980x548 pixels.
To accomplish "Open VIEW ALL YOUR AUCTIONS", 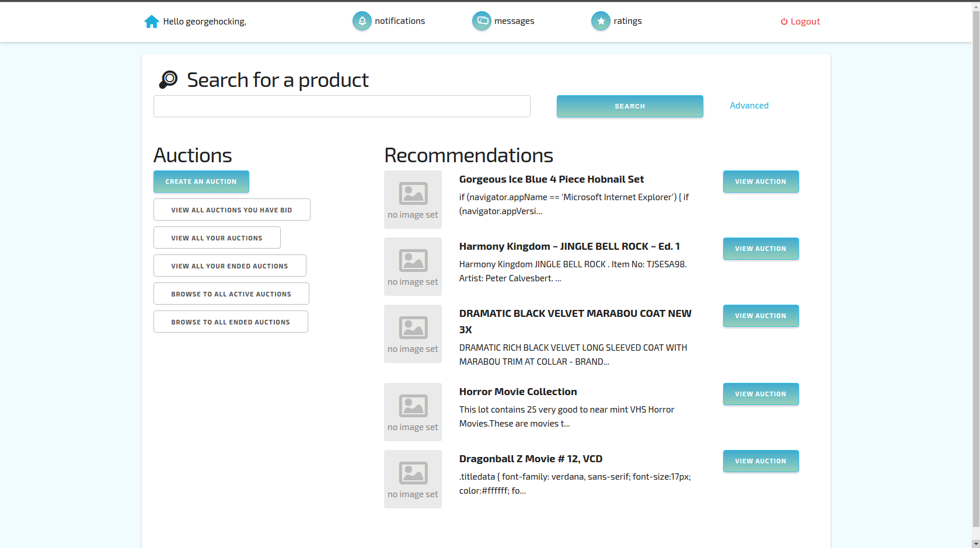I will coord(217,238).
